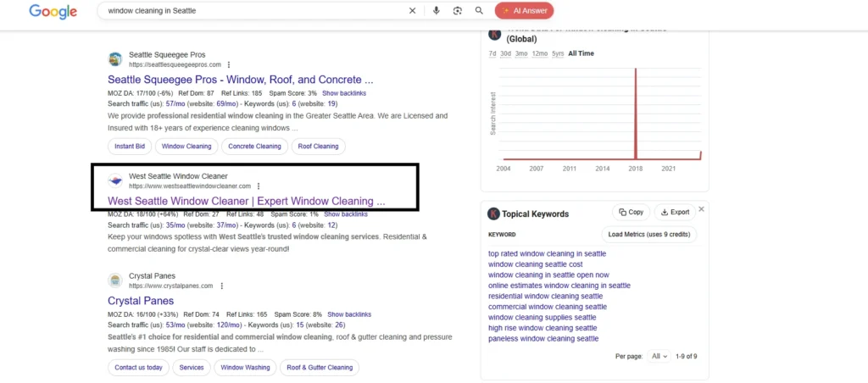Open keyword high rise window cleaning seattle
Viewport: 868px width, 383px height.
point(542,328)
